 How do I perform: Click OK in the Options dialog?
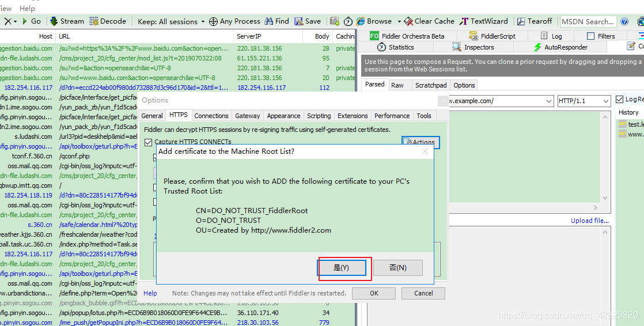[x=374, y=293]
